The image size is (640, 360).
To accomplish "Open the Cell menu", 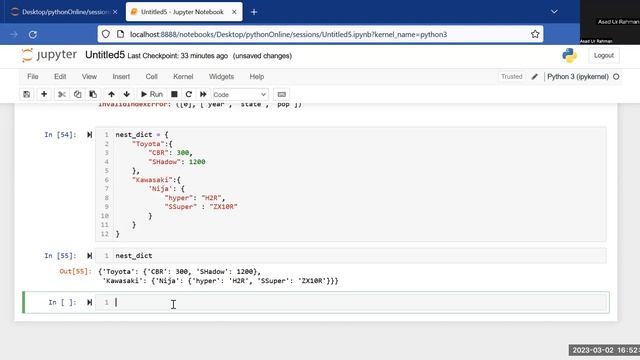I will click(x=151, y=76).
